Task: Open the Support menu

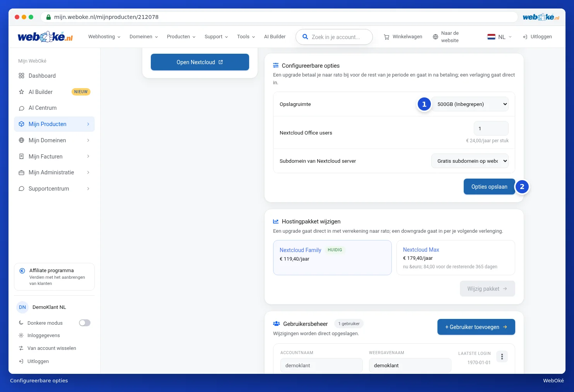Action: pyautogui.click(x=216, y=37)
